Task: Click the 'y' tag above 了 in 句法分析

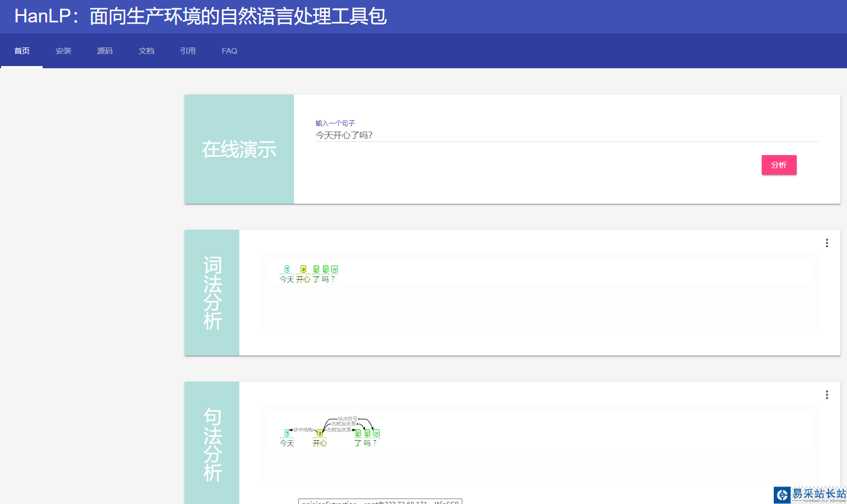Action: pos(358,433)
